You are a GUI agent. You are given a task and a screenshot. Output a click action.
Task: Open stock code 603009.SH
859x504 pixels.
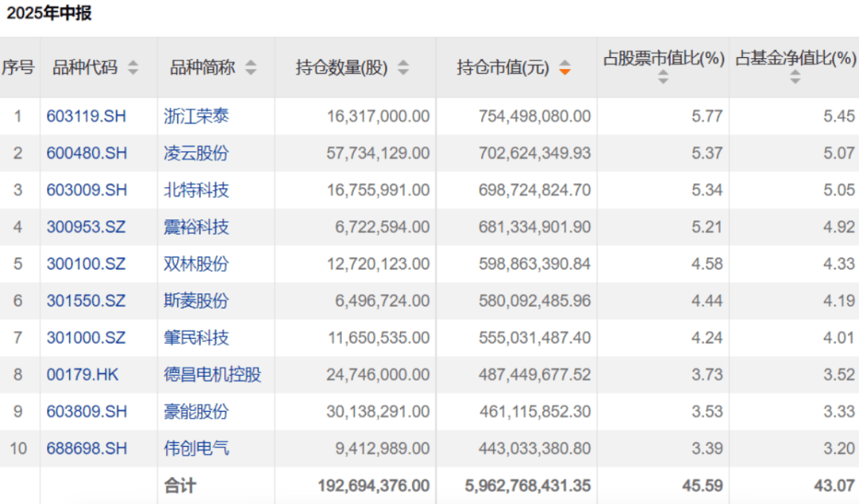pyautogui.click(x=86, y=190)
